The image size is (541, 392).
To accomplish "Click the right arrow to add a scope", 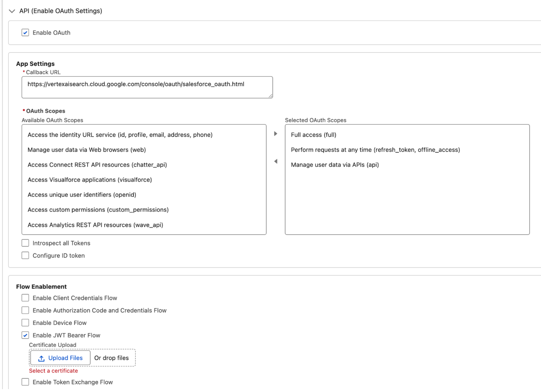I will pyautogui.click(x=275, y=134).
